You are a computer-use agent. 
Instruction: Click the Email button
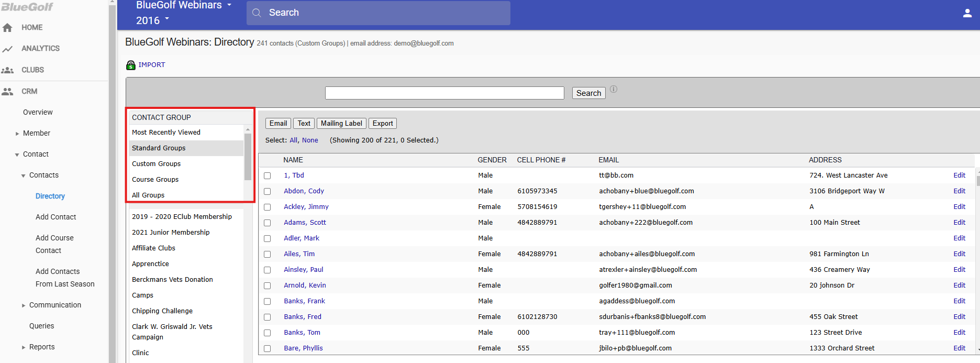pyautogui.click(x=278, y=124)
